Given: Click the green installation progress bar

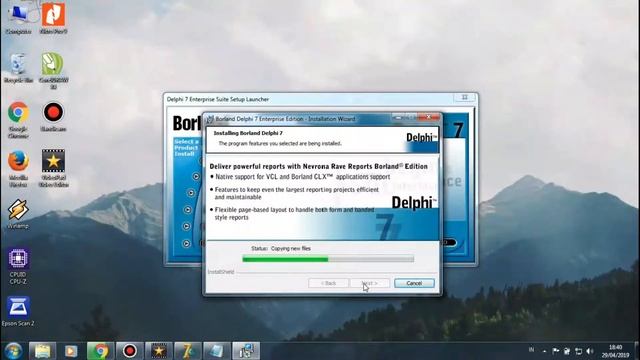Looking at the screenshot, I should click(328, 258).
